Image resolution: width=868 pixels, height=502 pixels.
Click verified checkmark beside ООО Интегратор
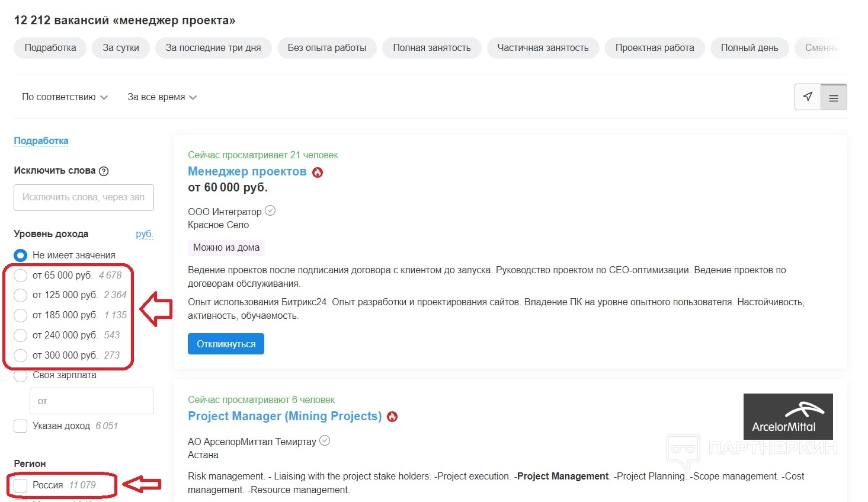(x=270, y=210)
